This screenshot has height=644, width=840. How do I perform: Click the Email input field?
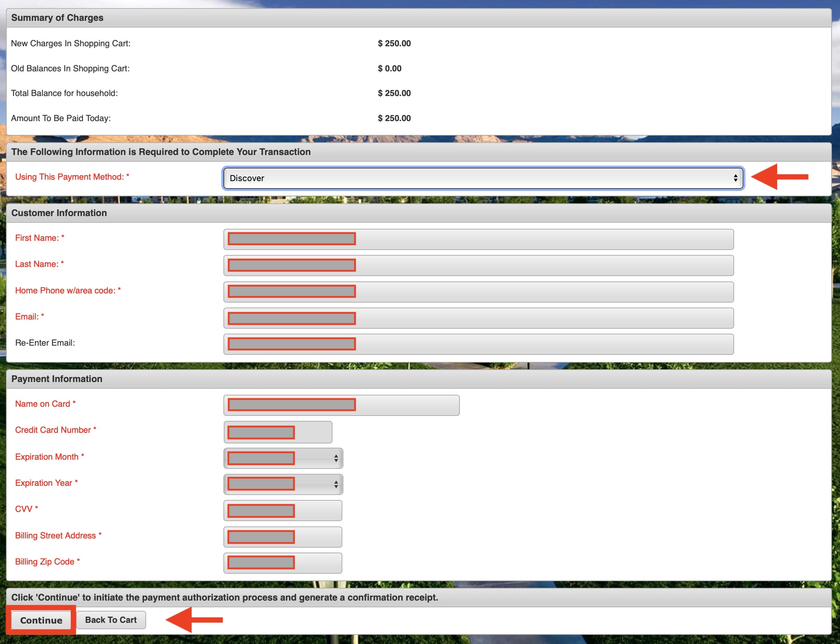pos(478,318)
